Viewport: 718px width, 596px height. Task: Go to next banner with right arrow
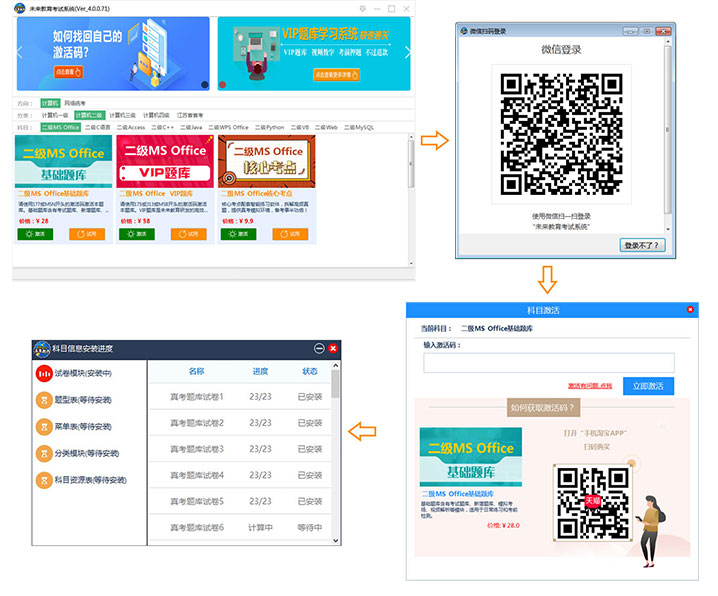pyautogui.click(x=408, y=52)
